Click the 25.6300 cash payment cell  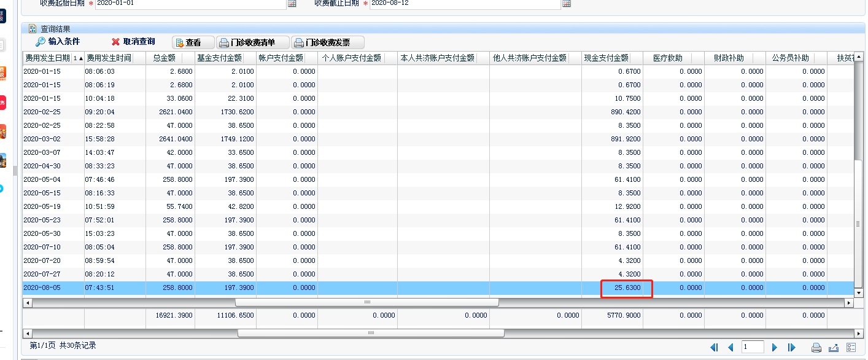click(612, 288)
